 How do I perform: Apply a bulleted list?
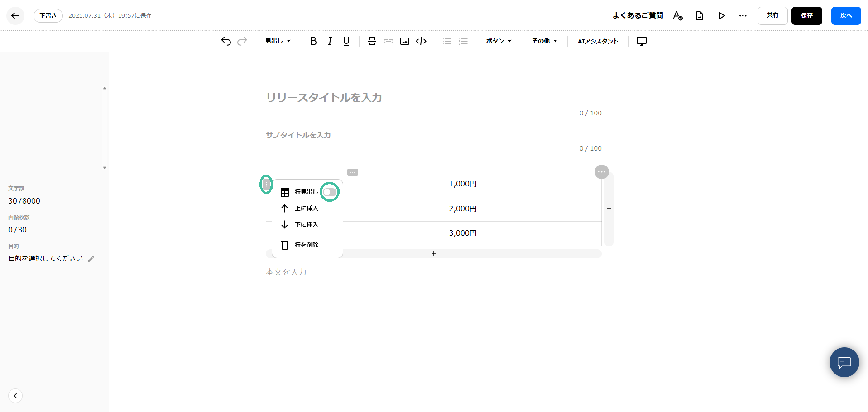point(446,41)
